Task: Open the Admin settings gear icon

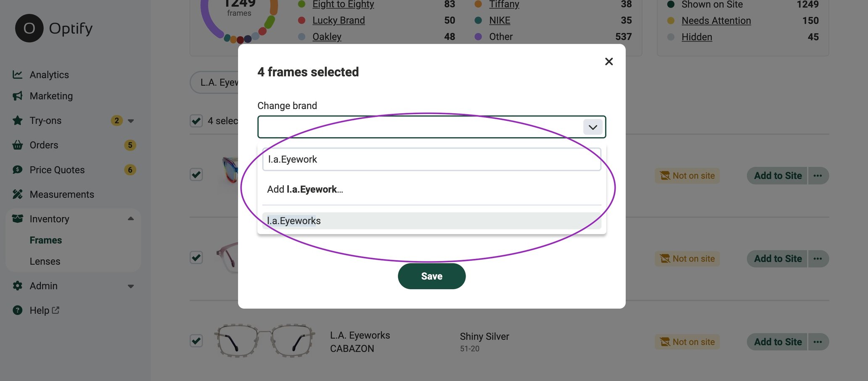Action: [x=17, y=285]
